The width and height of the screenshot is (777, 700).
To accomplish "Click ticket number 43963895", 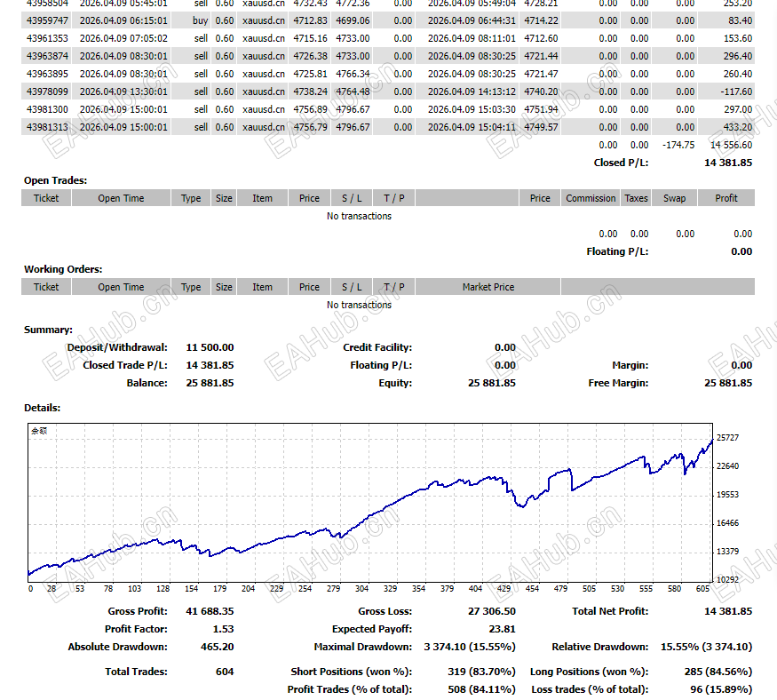I will click(x=47, y=74).
